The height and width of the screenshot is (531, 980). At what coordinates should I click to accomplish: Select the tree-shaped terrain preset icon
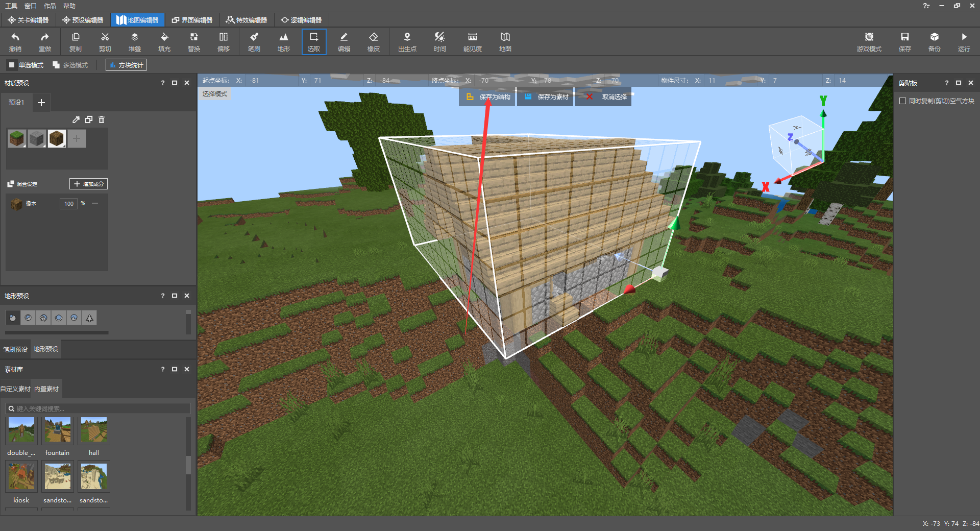point(89,318)
